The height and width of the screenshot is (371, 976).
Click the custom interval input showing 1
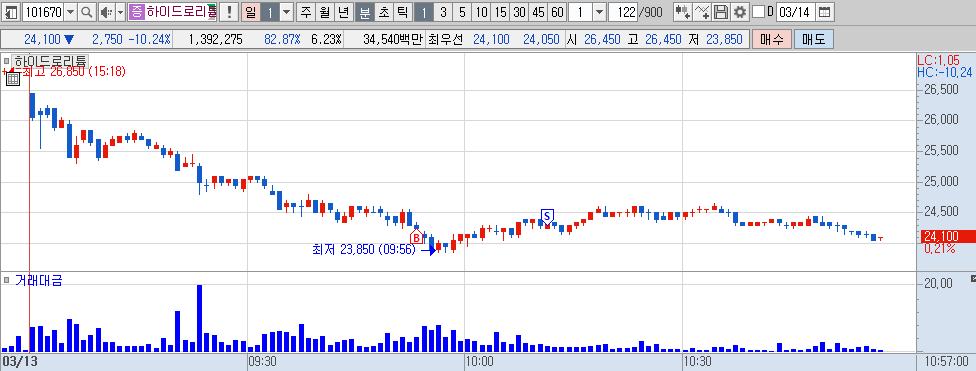pyautogui.click(x=580, y=12)
